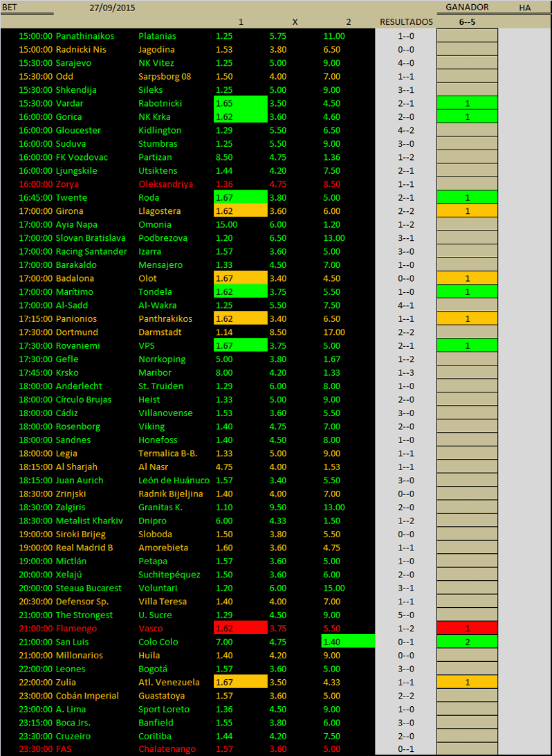Viewport: 552px width, 756px height.
Task: Select orange GANADOR cell in Zulia row
Action: coord(467,681)
